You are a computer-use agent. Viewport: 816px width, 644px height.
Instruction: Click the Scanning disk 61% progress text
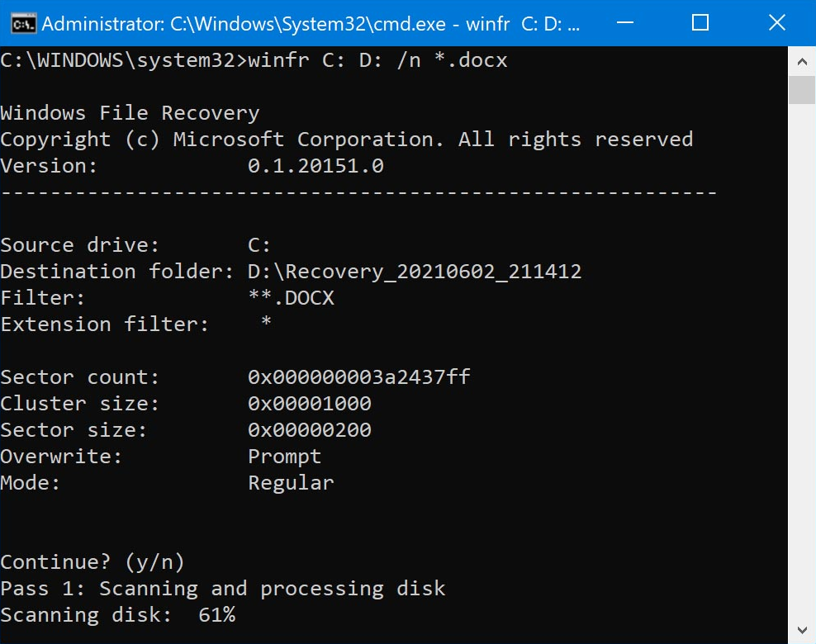(x=117, y=615)
